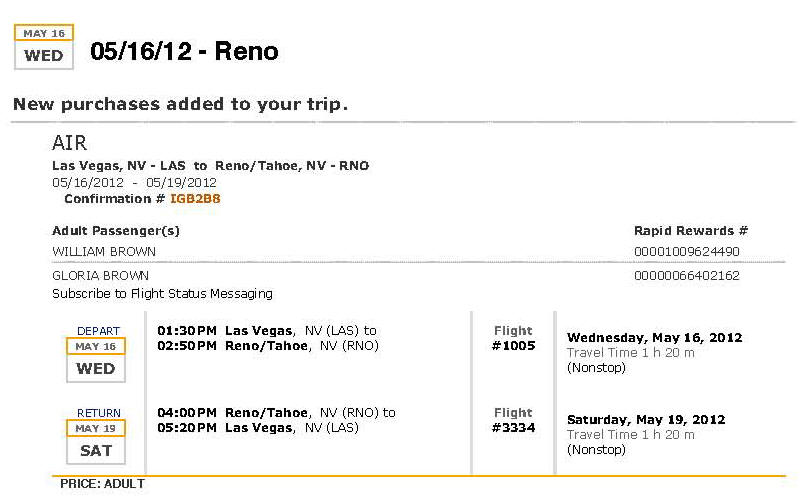Click the Las Vegas to Reno/Tahoe route title

point(210,166)
